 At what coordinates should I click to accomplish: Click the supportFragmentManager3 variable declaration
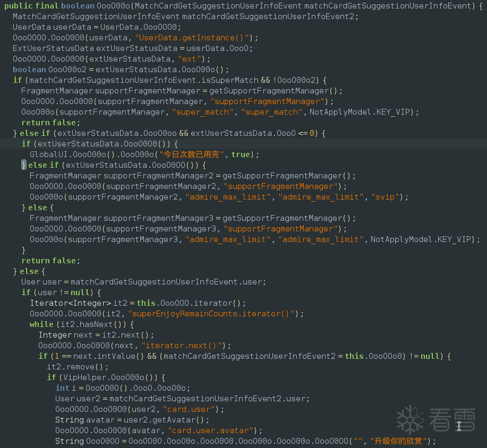[x=159, y=219]
